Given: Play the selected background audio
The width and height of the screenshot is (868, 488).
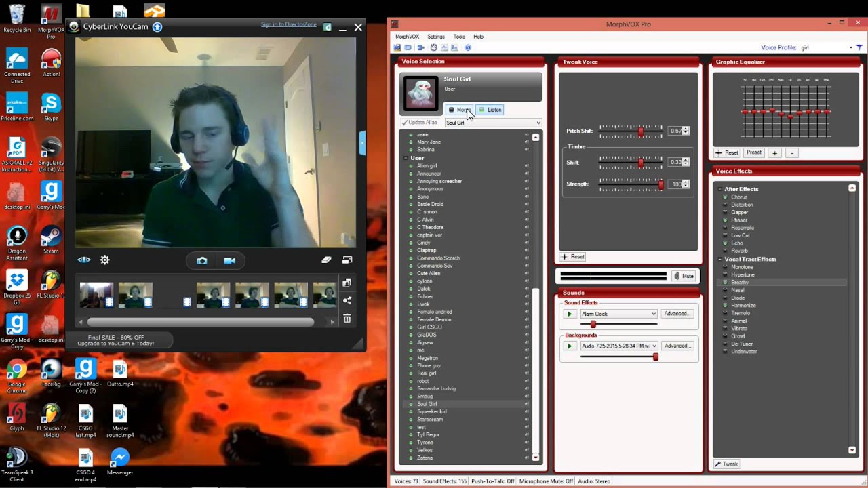Looking at the screenshot, I should point(570,346).
